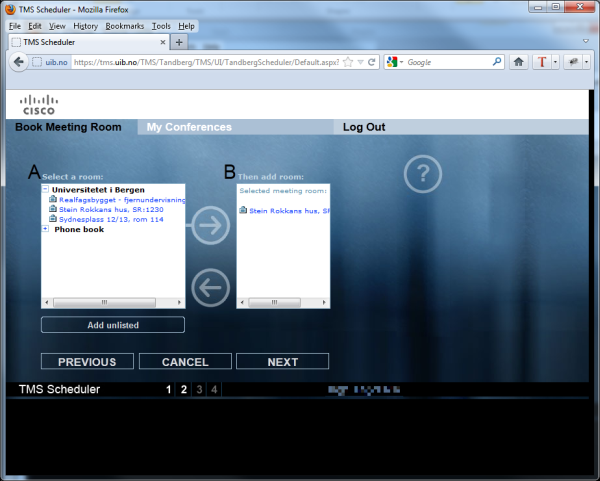
Task: Open the Google search engine dropdown
Action: [395, 62]
